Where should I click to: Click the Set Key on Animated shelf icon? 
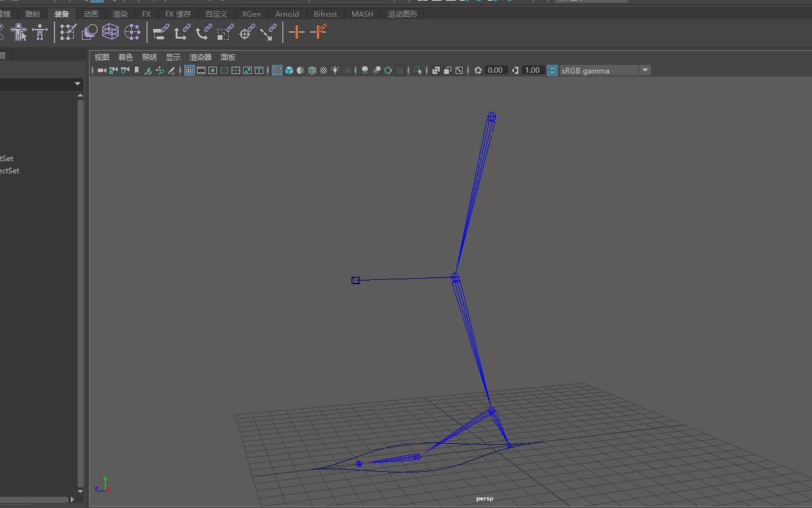click(318, 32)
